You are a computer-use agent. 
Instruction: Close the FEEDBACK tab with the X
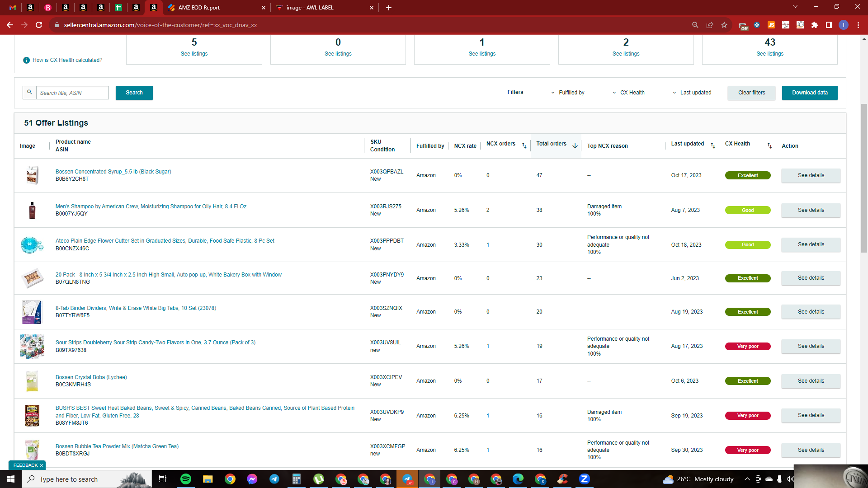(42, 465)
